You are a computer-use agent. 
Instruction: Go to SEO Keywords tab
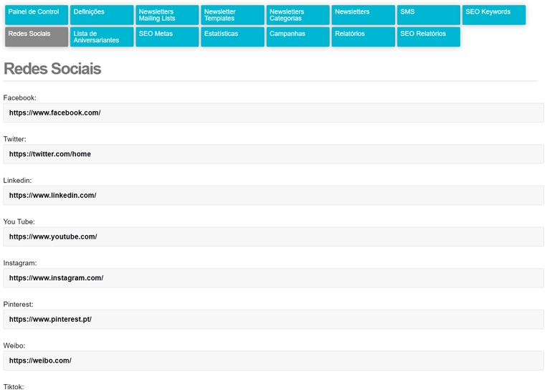pyautogui.click(x=494, y=15)
